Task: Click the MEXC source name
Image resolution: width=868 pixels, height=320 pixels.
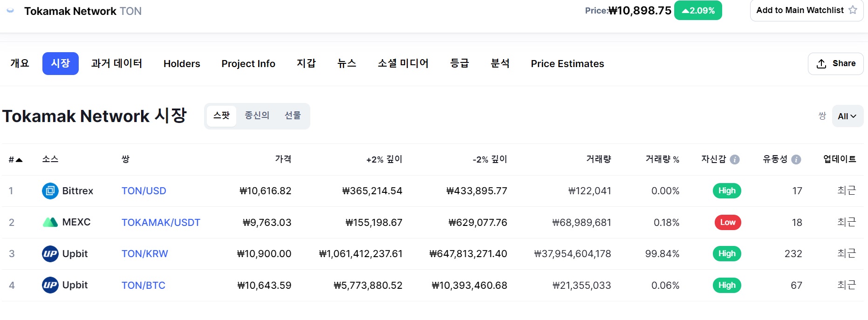Action: pyautogui.click(x=76, y=222)
